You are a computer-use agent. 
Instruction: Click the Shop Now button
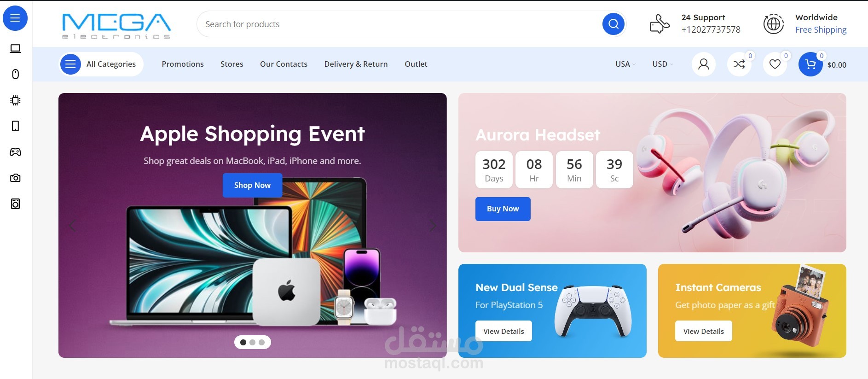[x=252, y=185]
